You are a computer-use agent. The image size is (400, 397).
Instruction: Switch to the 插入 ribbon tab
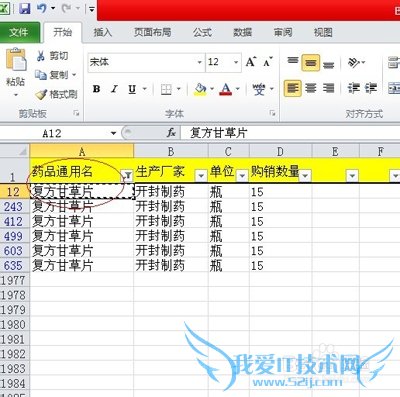(103, 32)
